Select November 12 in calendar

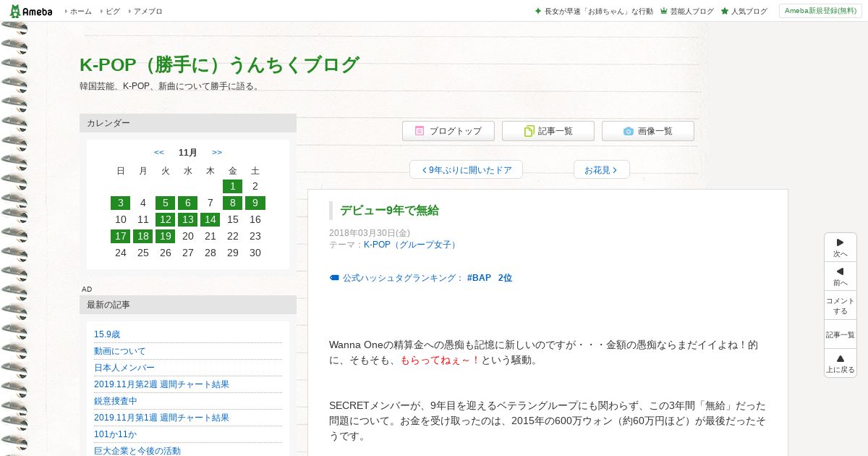point(166,219)
